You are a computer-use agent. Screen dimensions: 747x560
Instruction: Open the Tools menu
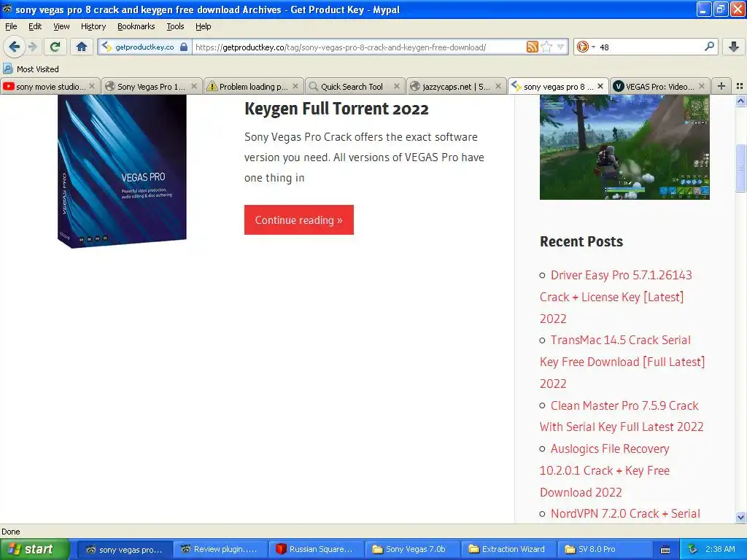[175, 26]
